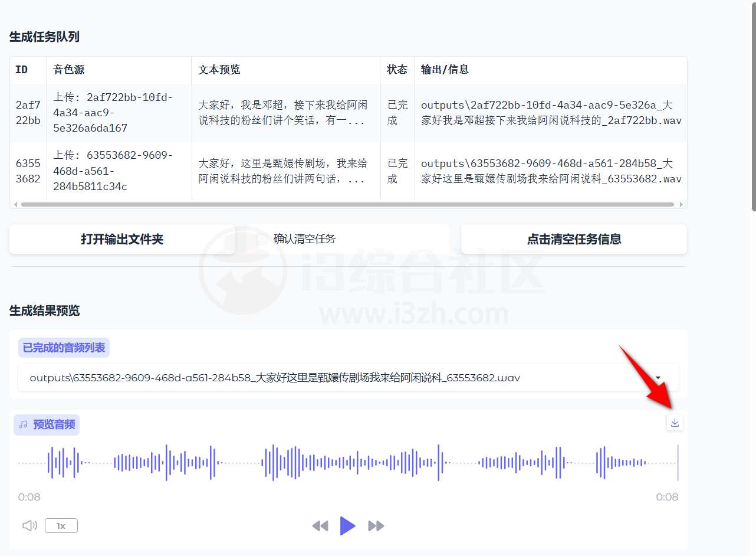Screen dimensions: 756x556
Task: Click the scrollbar right arrow of the table
Action: pos(682,205)
